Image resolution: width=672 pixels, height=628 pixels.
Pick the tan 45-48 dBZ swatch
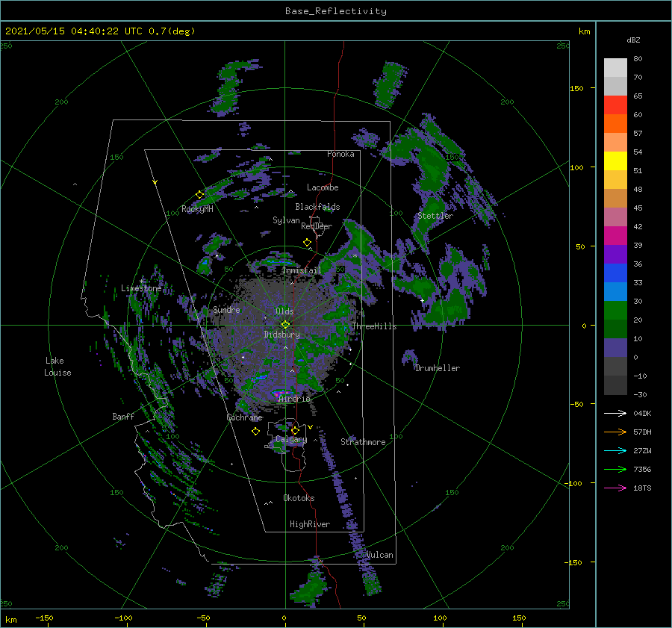pos(615,199)
